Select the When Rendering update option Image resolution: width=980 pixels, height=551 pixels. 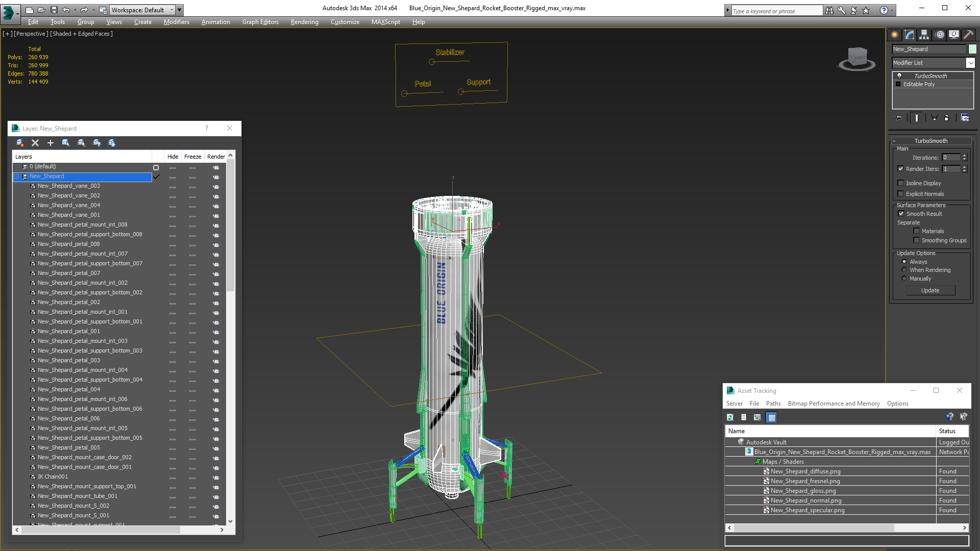[x=904, y=270]
